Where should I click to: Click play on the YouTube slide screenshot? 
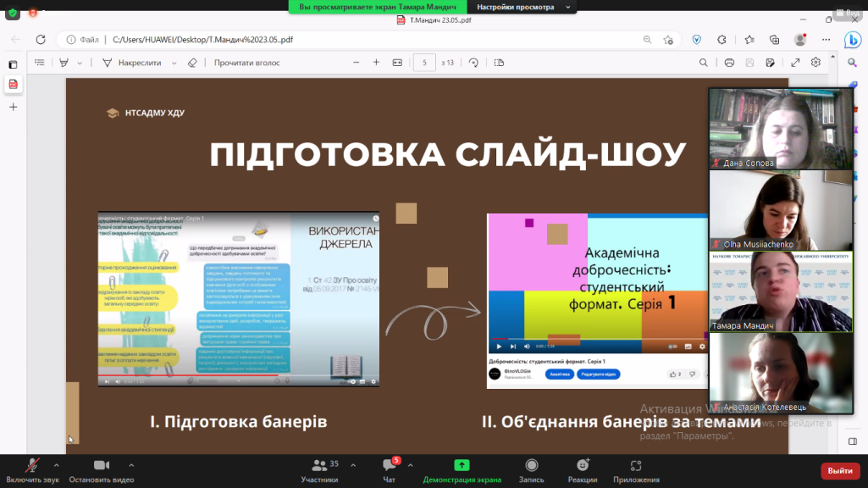(x=499, y=347)
